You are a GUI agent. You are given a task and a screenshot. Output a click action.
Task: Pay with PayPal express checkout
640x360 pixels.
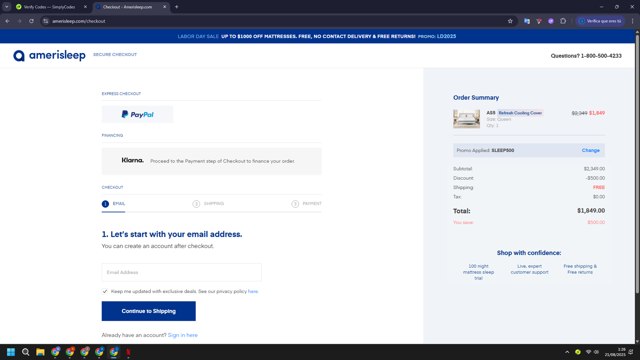click(x=138, y=114)
